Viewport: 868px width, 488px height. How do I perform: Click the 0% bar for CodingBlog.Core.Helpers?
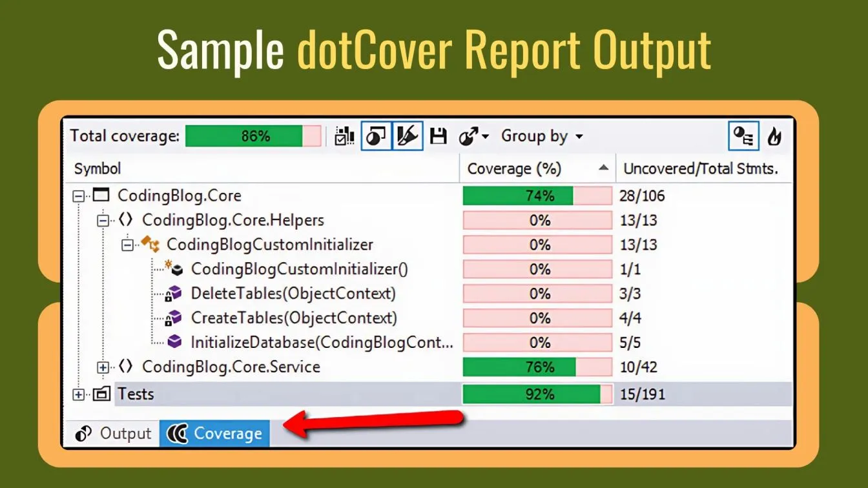537,220
